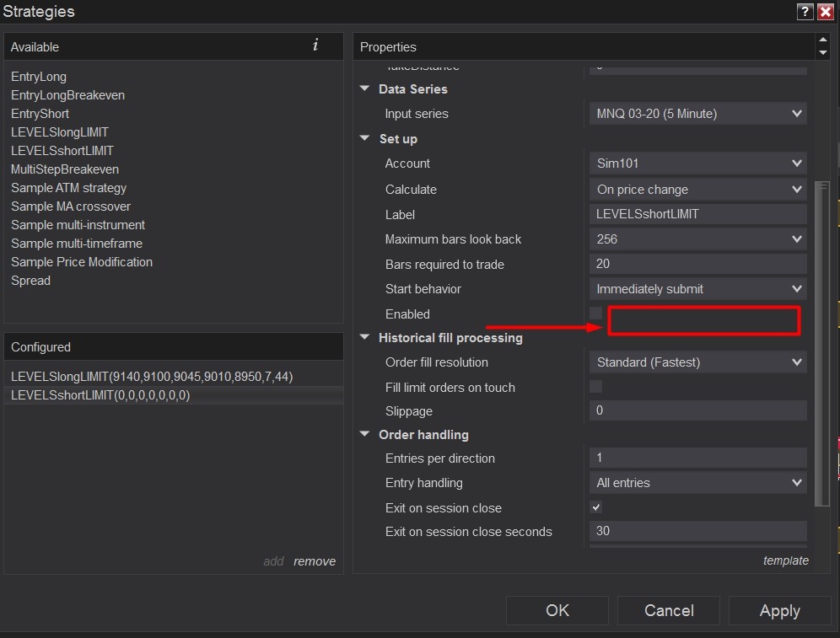Select LEVELSlongLIMIT in Available list
The width and height of the screenshot is (840, 638).
[60, 132]
